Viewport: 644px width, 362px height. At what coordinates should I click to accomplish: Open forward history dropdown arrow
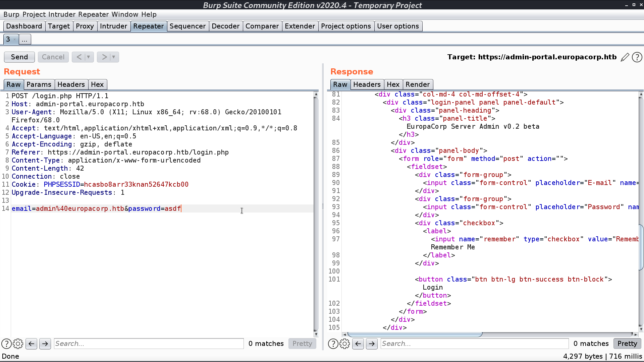pos(114,57)
